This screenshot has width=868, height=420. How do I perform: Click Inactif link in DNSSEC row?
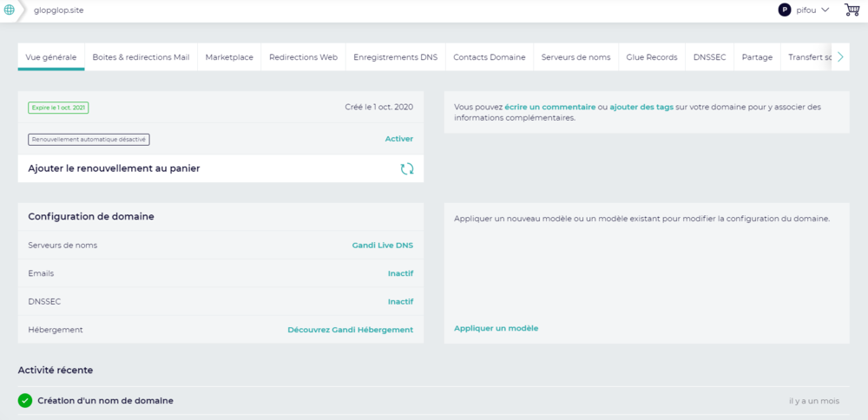[401, 302]
